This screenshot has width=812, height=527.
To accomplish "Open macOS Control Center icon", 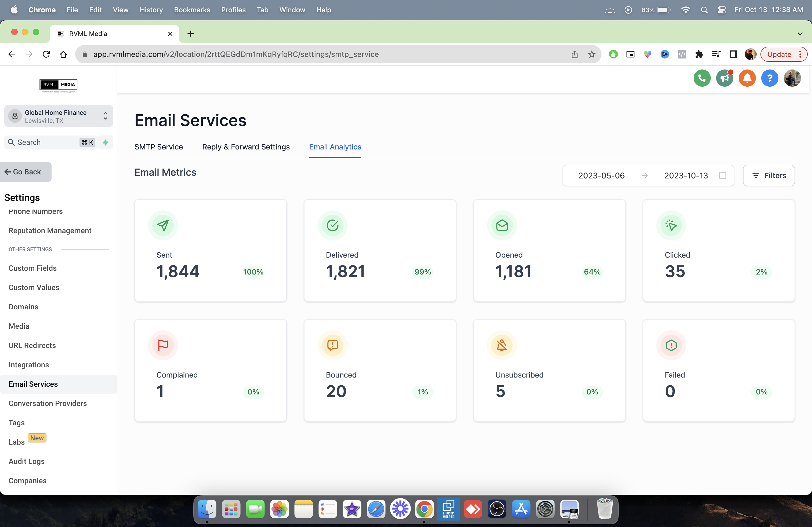I will click(x=722, y=10).
